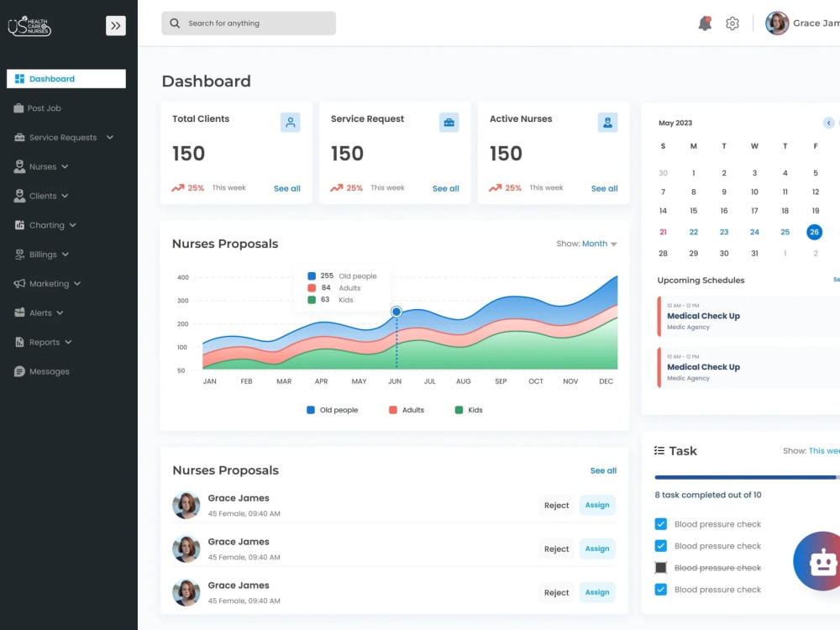Screen dimensions: 840x630
Task: Click the June data point marker on chart
Action: pyautogui.click(x=396, y=312)
